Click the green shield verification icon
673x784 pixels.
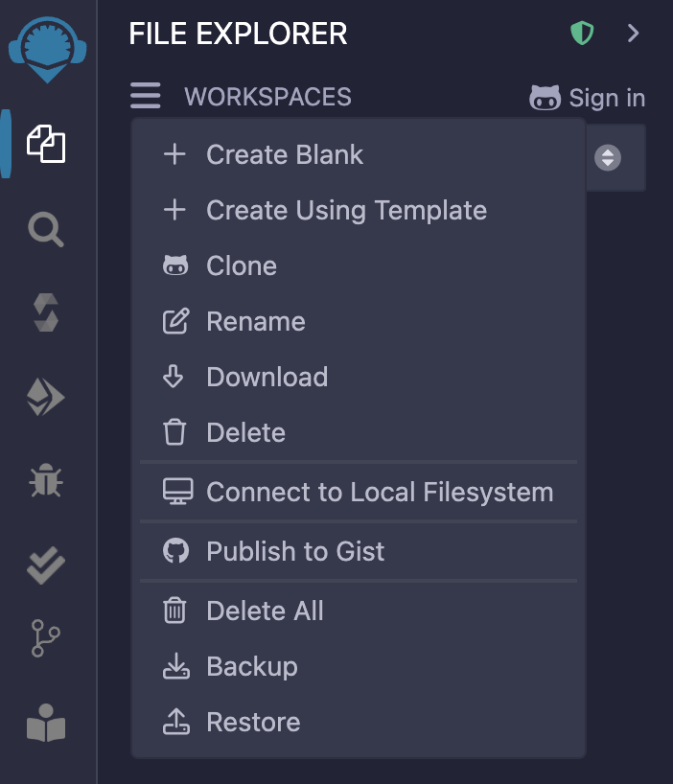click(x=582, y=34)
